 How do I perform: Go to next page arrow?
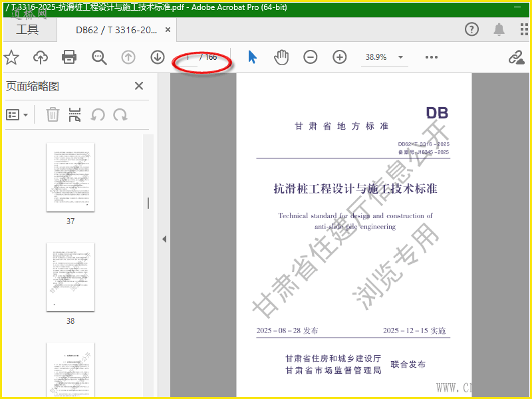pyautogui.click(x=158, y=57)
